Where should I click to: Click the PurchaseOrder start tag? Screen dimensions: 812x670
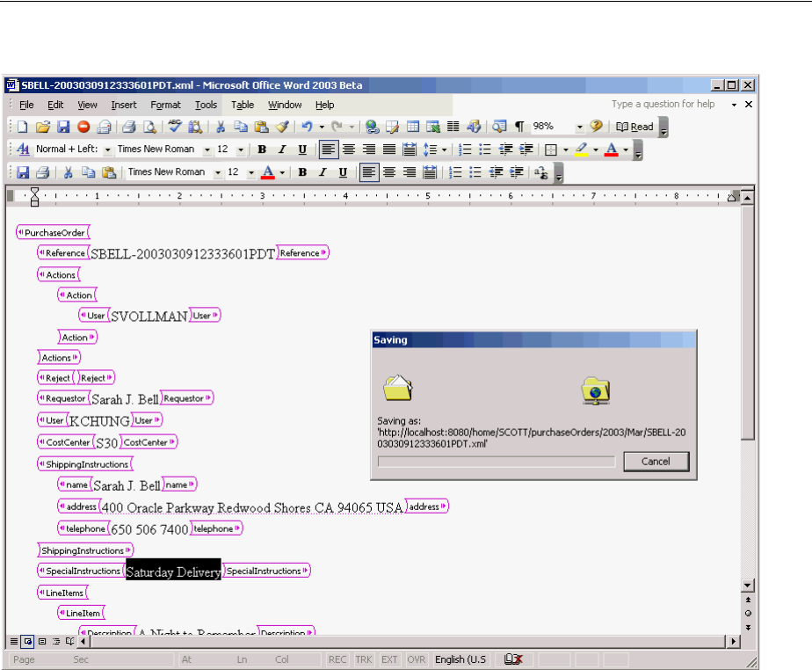53,233
